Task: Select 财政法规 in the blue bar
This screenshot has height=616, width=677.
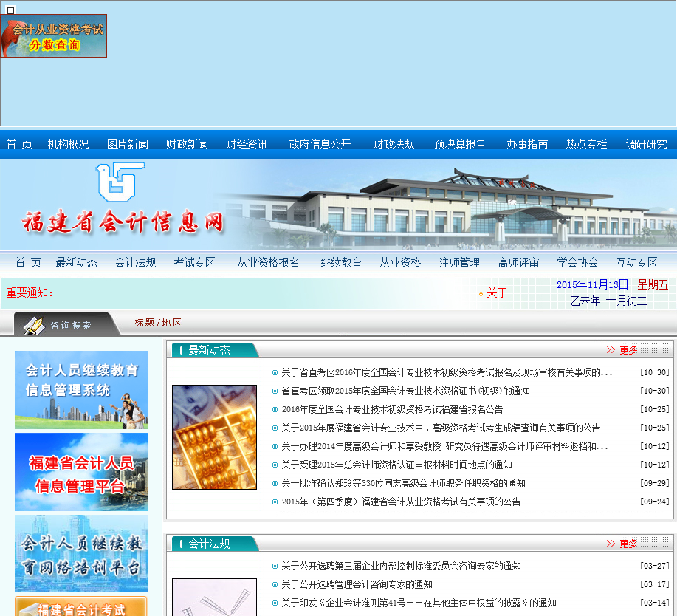Action: point(394,144)
